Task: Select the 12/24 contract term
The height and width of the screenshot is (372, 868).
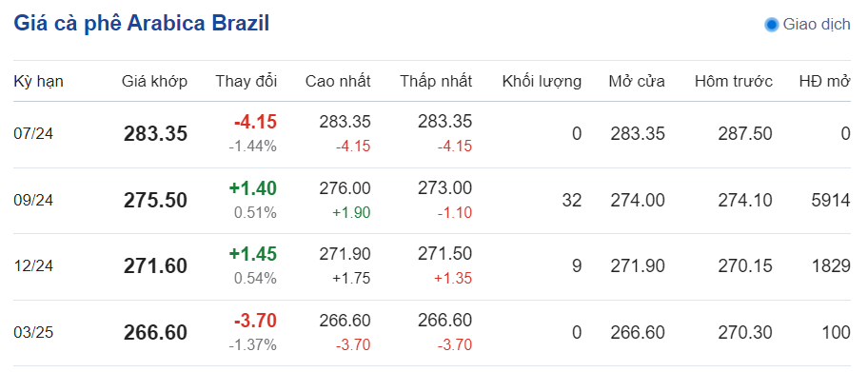Action: click(x=33, y=266)
